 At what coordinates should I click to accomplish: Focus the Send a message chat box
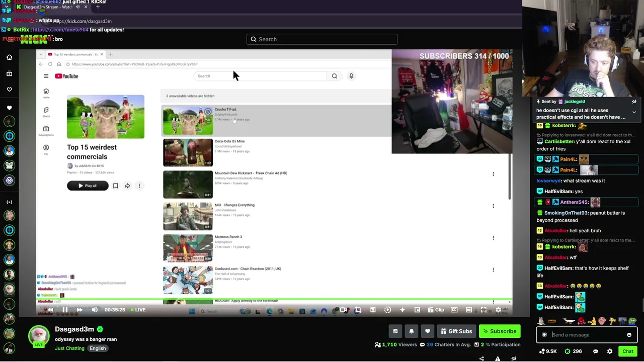point(587,335)
